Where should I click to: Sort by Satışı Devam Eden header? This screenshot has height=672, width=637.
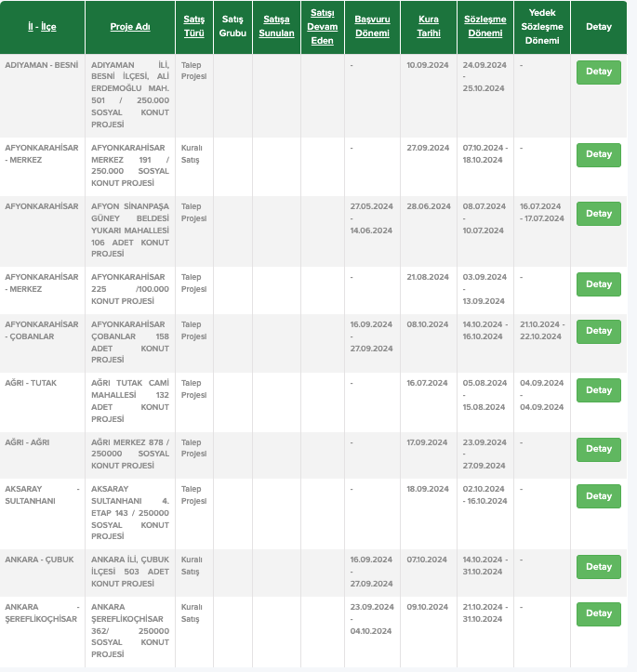323,27
